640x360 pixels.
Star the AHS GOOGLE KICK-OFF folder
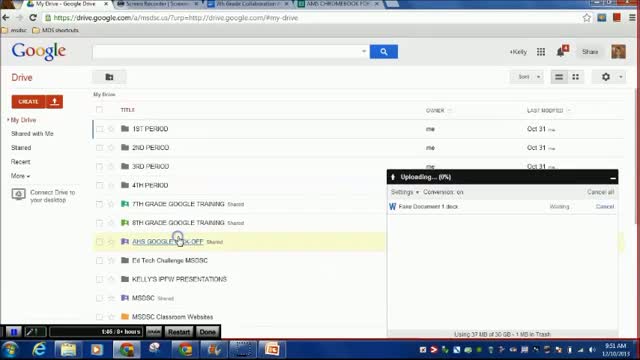[111, 242]
